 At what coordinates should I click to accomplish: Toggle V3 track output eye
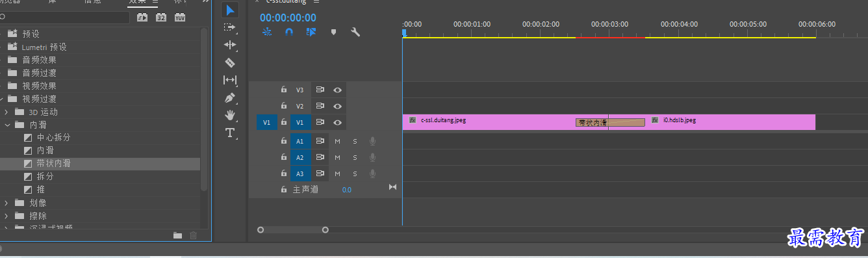[x=337, y=90]
